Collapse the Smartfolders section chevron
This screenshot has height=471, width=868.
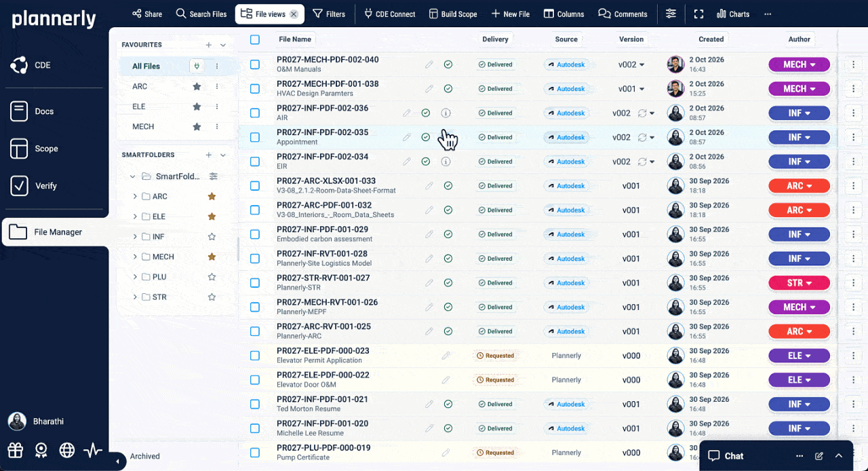click(x=223, y=155)
